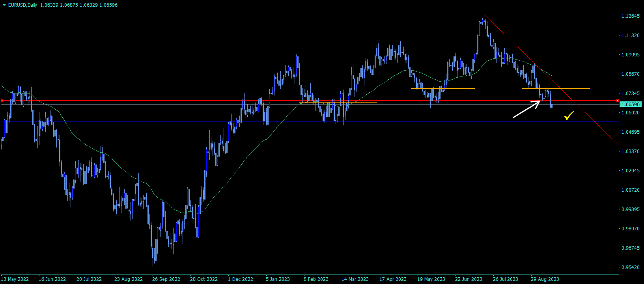The width and height of the screenshot is (644, 284).
Task: Click the 23 Aug 2022 date label
Action: tap(129, 279)
